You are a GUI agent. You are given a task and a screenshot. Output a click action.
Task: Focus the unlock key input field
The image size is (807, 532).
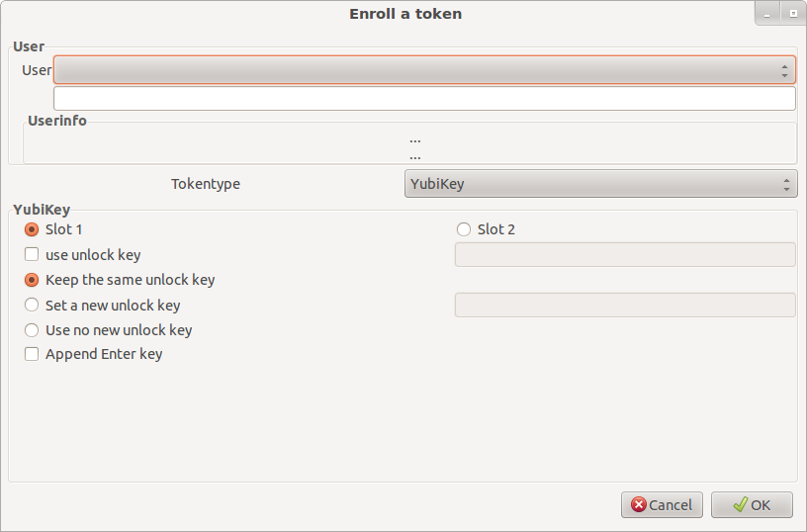(625, 255)
